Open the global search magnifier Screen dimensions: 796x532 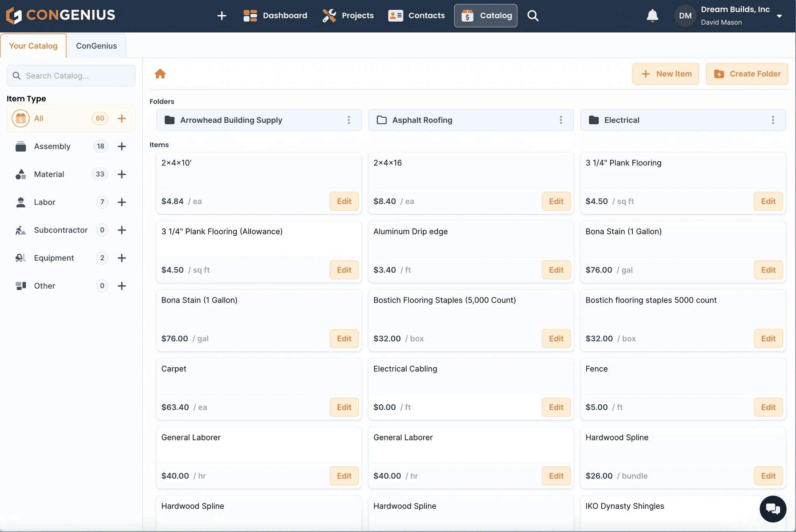pyautogui.click(x=532, y=16)
